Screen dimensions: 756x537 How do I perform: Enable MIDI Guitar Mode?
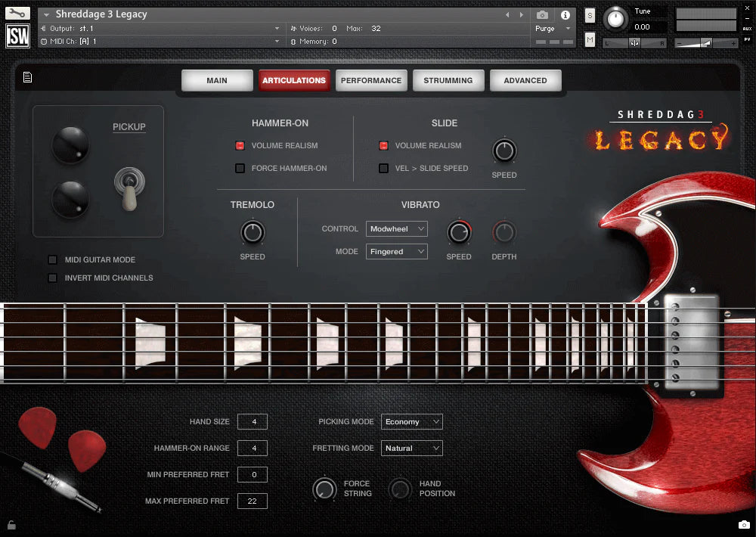click(x=52, y=259)
